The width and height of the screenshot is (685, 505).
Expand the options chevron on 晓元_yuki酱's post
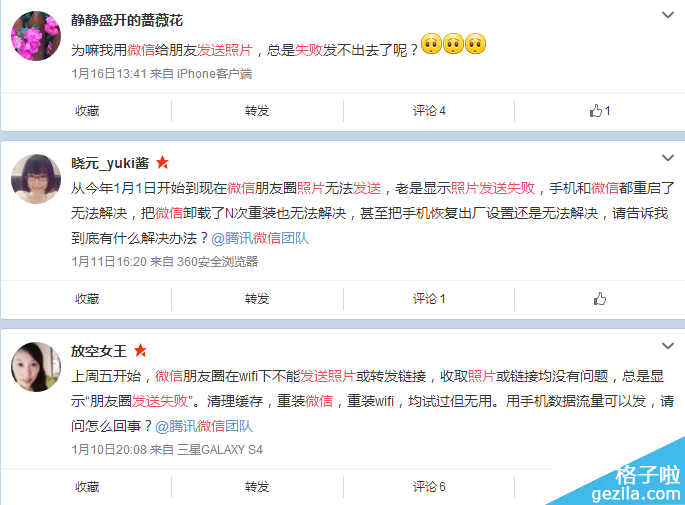pos(668,158)
